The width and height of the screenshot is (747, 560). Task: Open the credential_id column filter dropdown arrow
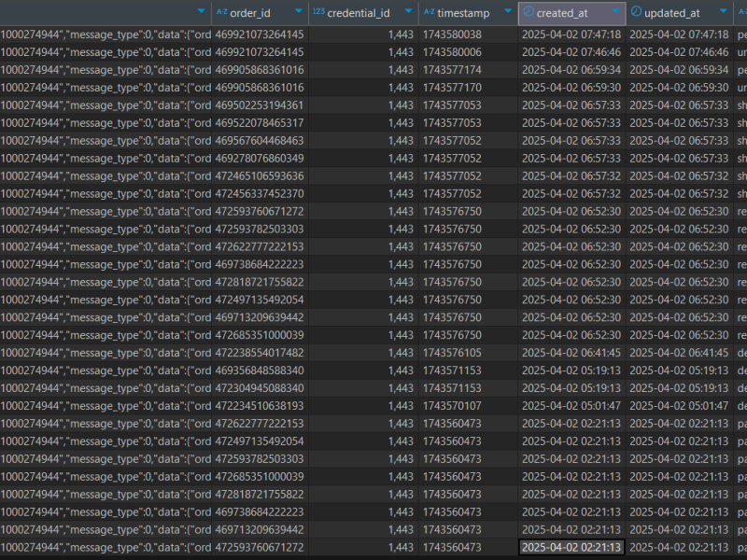[x=406, y=12]
